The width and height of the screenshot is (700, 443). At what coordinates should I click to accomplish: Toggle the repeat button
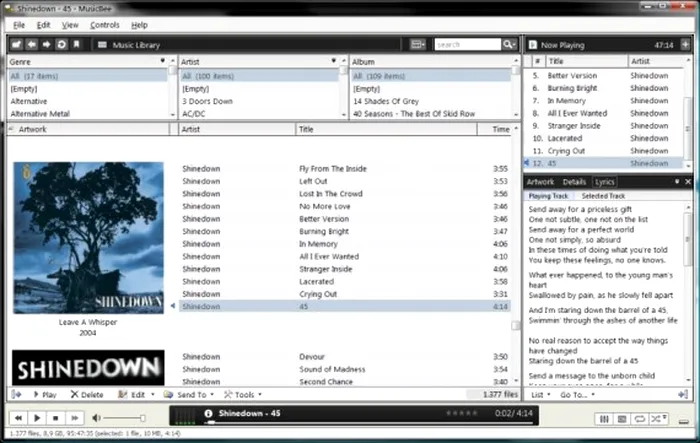click(638, 417)
